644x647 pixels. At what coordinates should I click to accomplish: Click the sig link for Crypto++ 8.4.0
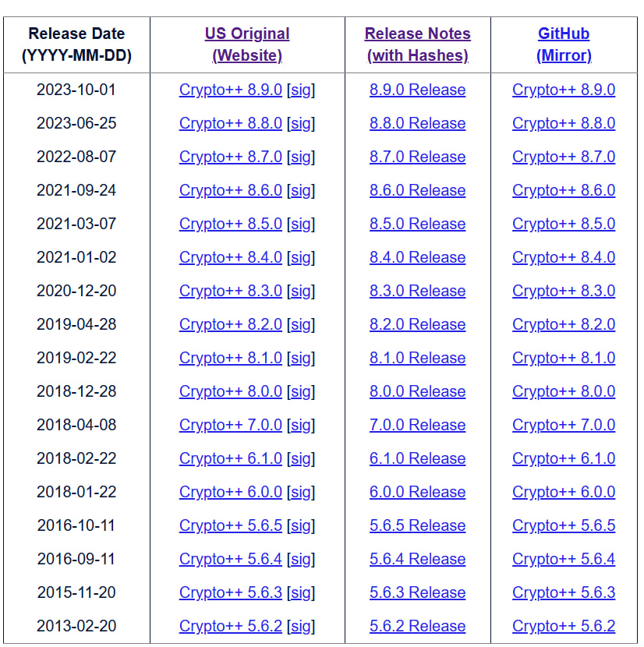tap(301, 257)
